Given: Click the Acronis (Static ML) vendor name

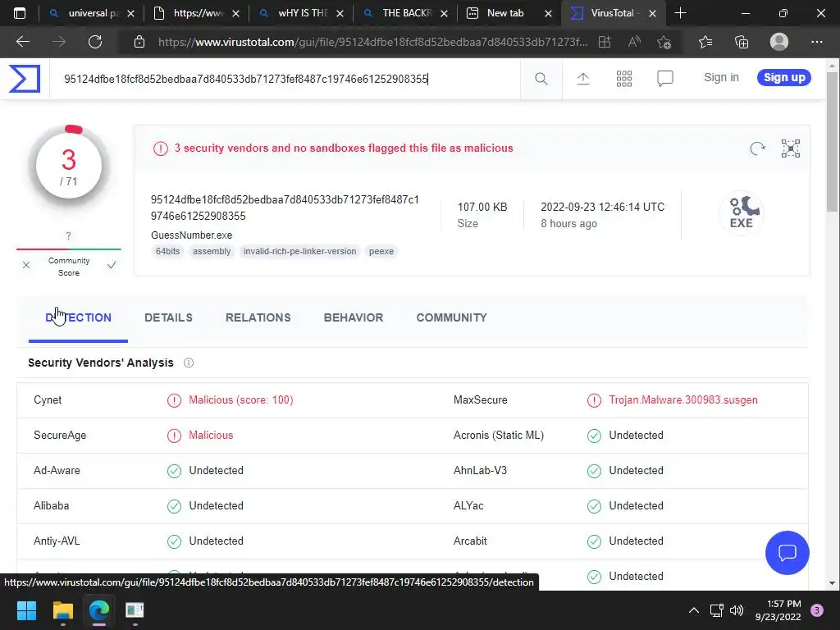Looking at the screenshot, I should (x=498, y=436).
